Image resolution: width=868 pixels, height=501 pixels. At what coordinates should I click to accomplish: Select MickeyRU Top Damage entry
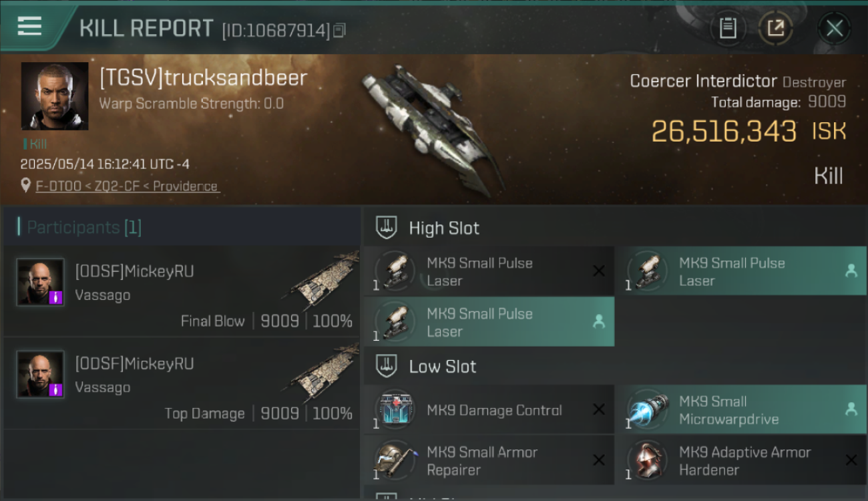tap(181, 384)
